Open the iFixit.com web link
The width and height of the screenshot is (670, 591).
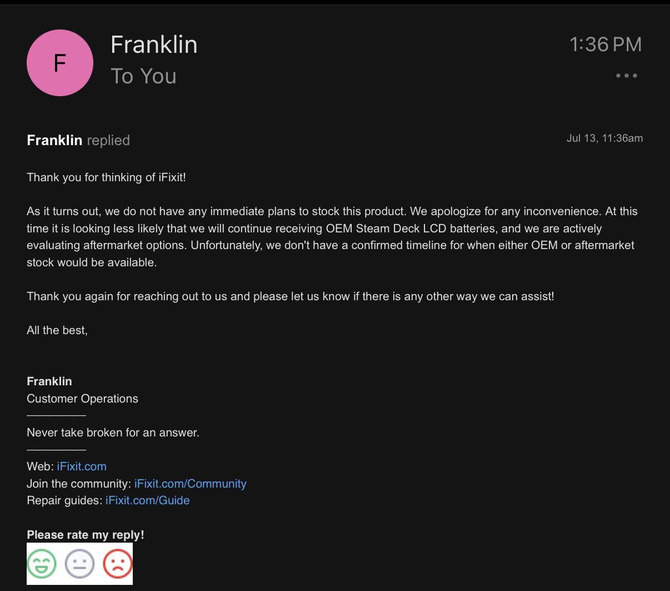pyautogui.click(x=82, y=466)
